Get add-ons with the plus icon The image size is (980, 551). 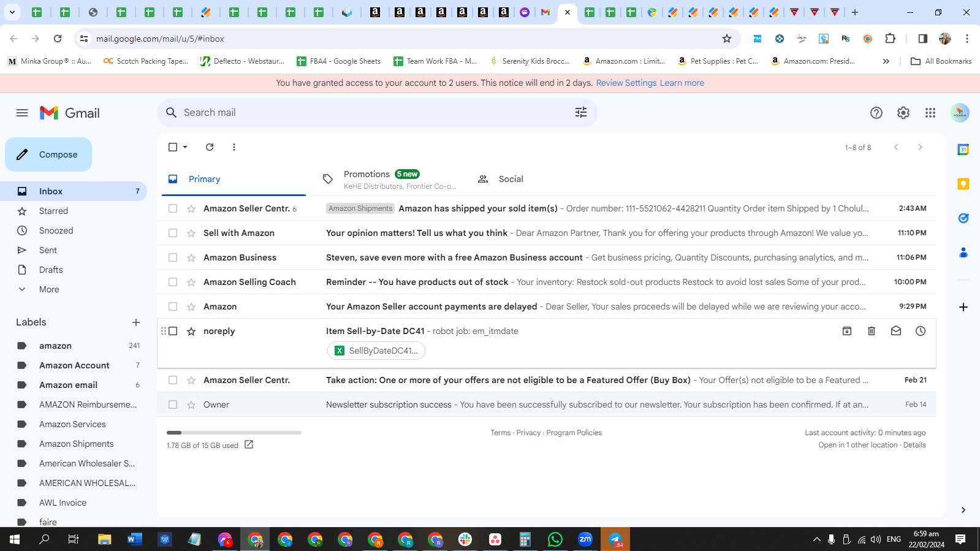click(x=963, y=307)
